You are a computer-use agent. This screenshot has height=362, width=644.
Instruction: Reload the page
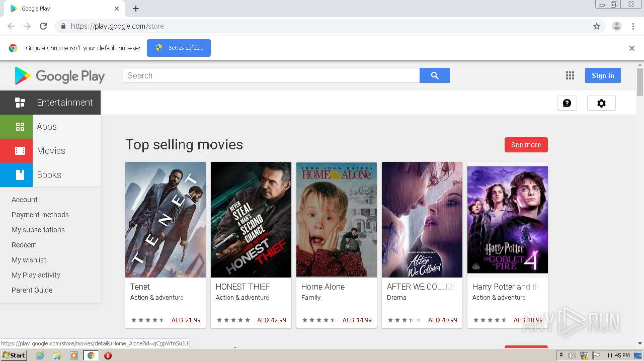point(43,26)
